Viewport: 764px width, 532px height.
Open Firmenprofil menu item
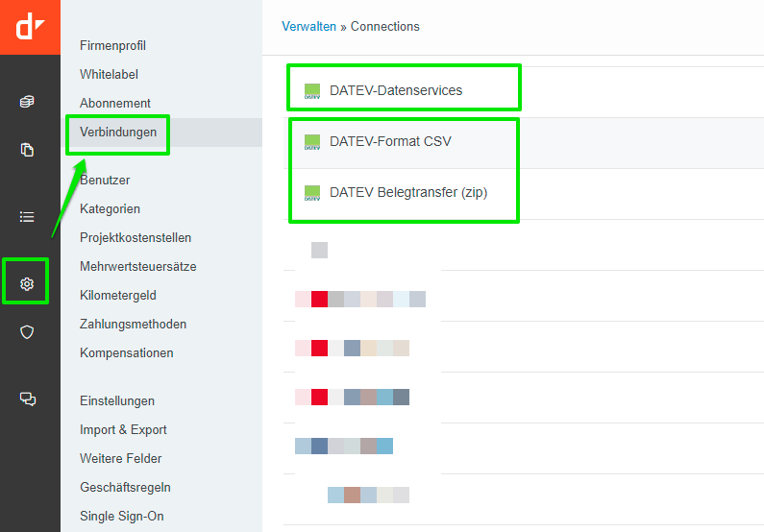click(112, 45)
